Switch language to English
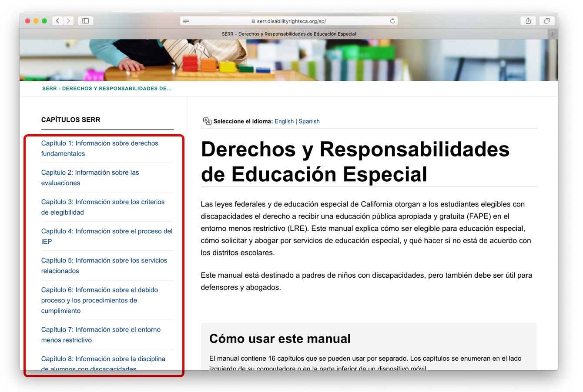This screenshot has height=392, width=583. click(x=284, y=121)
